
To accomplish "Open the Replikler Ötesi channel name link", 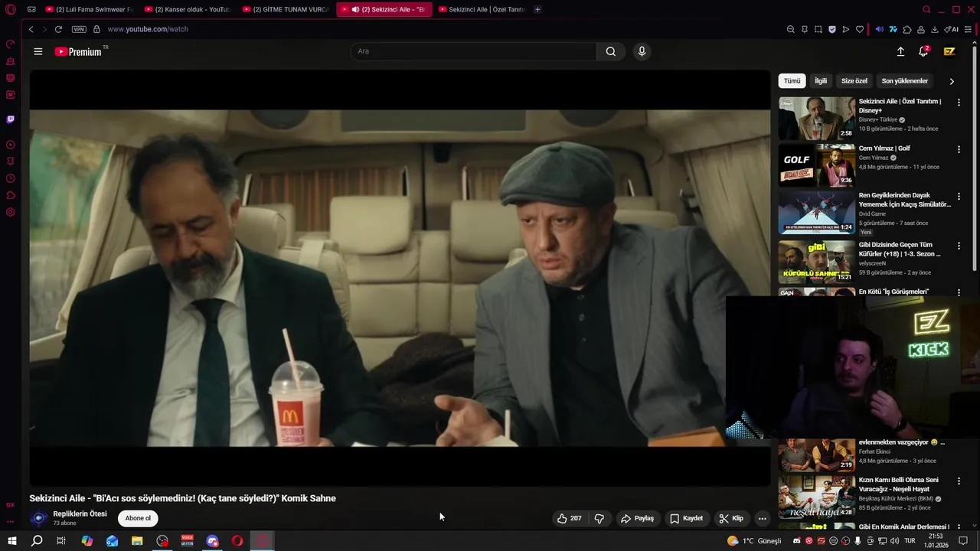I will [80, 514].
